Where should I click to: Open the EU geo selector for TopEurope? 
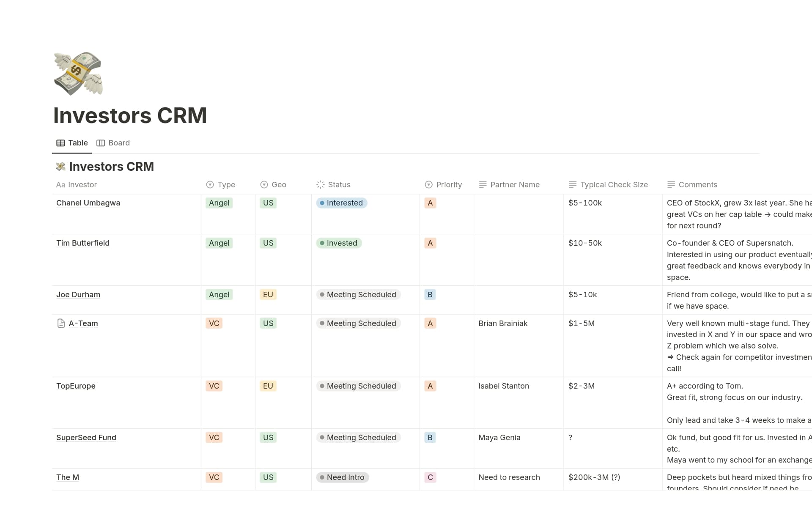(268, 386)
